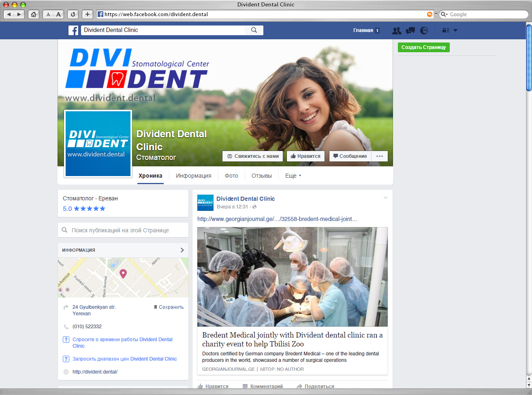This screenshot has width=532, height=395.
Task: Click the Dividend page profile picture
Action: click(x=98, y=144)
